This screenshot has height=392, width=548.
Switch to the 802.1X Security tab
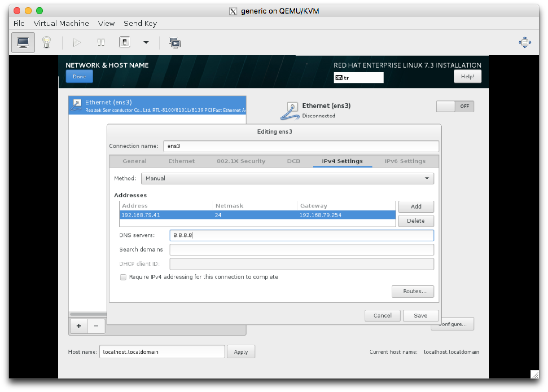241,161
